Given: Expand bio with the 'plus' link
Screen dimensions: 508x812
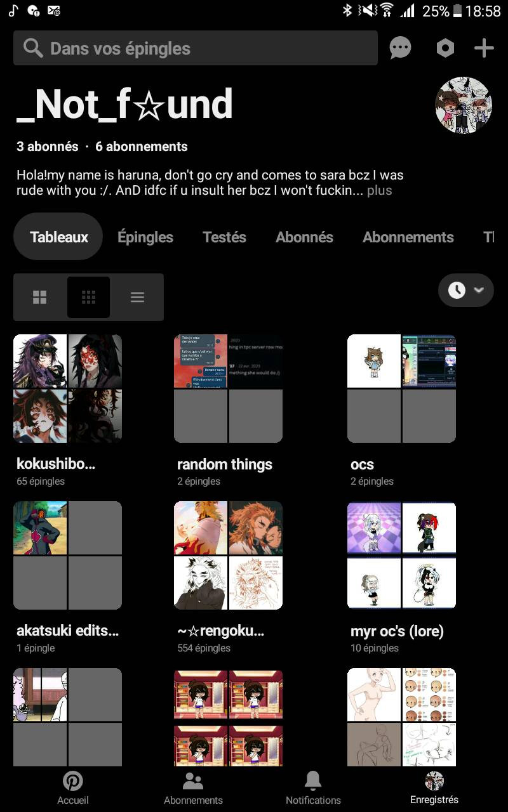Looking at the screenshot, I should (x=379, y=190).
